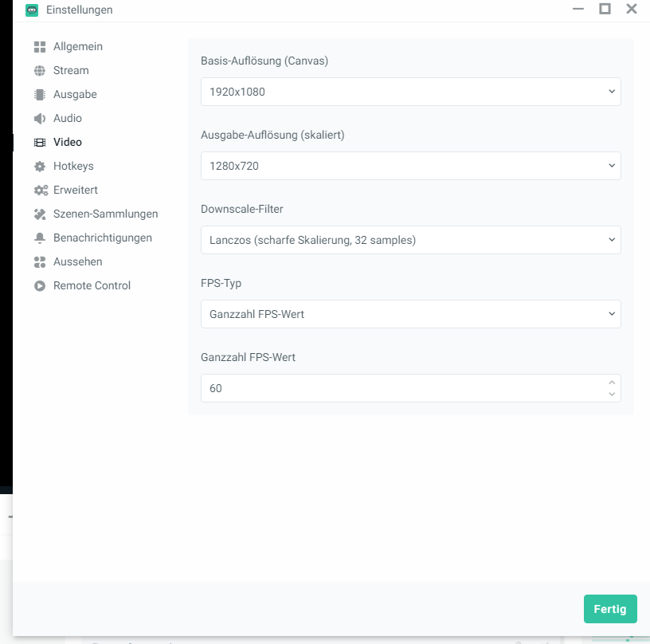
Task: Open the Downscale-Filter dropdown
Action: 410,240
